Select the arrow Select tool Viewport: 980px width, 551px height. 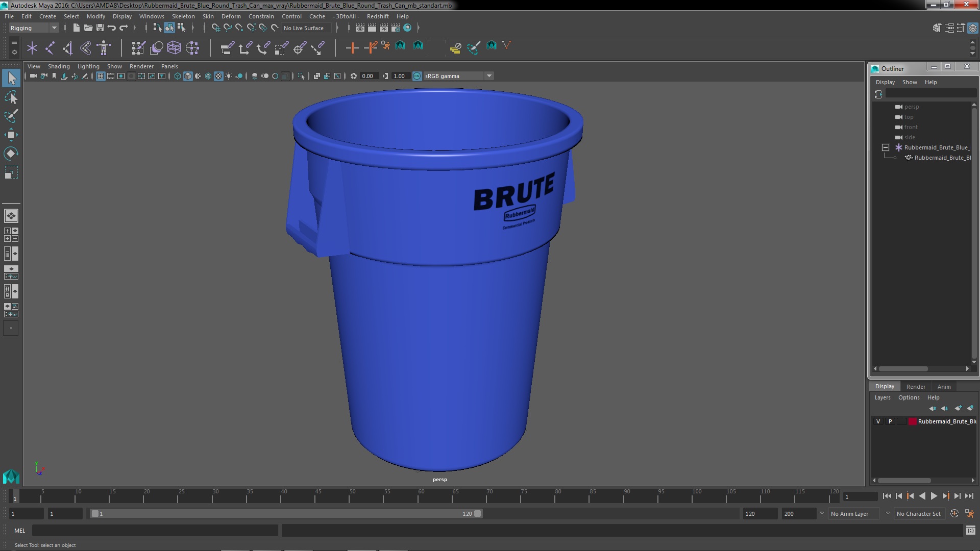coord(11,78)
